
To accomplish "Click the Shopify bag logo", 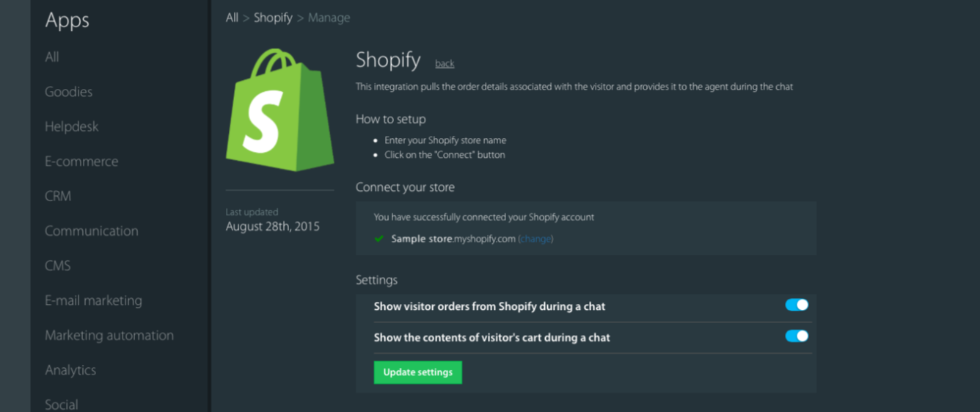I will 279,109.
